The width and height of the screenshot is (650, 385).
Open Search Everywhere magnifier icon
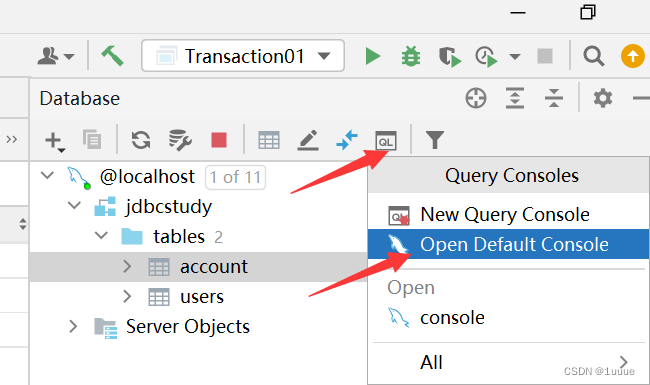tap(593, 56)
